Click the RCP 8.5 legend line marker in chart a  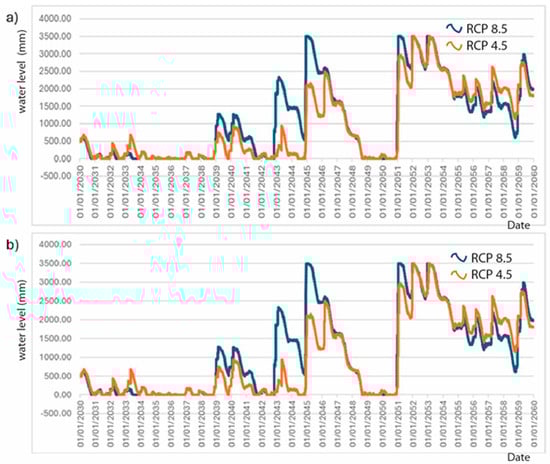tap(454, 28)
